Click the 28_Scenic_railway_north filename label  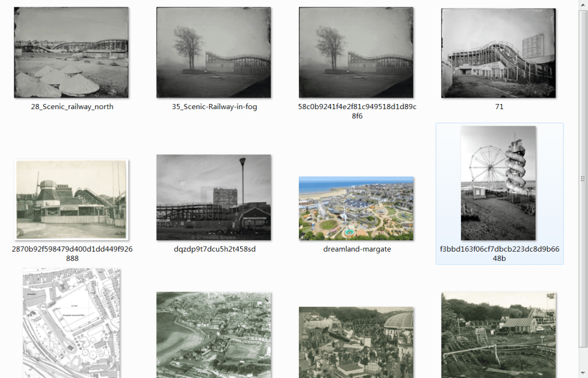(x=72, y=107)
